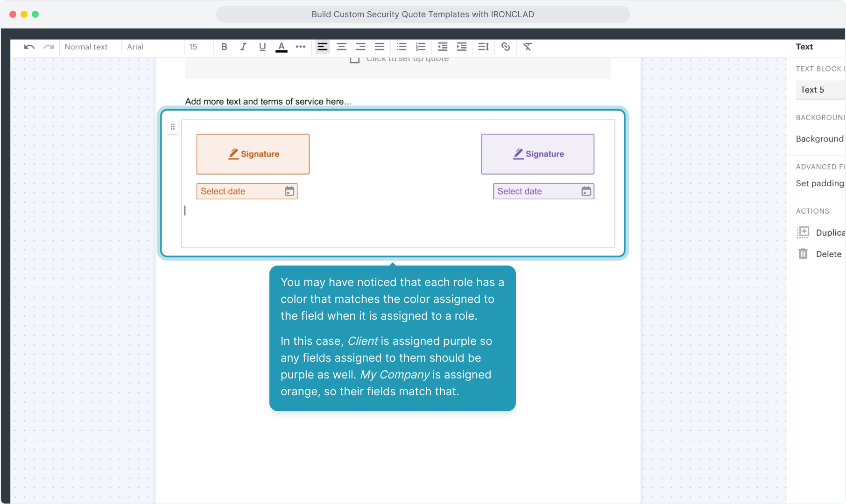The image size is (846, 504).
Task: Open the more formatting options ellipsis
Action: [x=301, y=47]
